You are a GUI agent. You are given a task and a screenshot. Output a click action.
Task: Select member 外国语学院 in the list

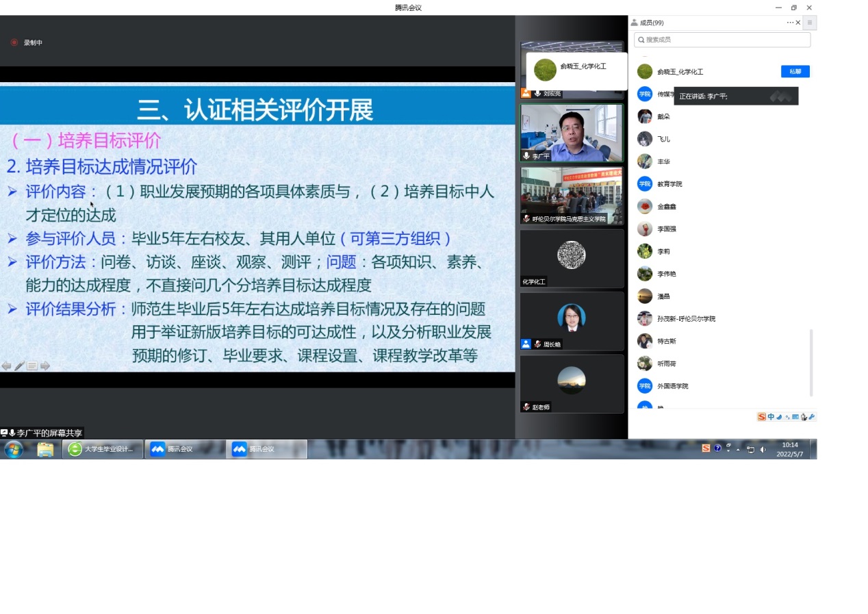click(x=672, y=386)
